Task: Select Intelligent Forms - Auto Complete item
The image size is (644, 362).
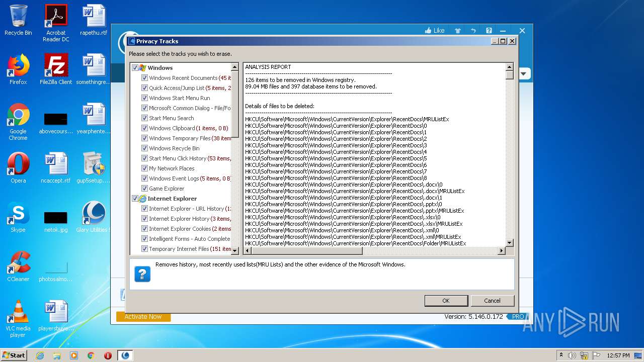Action: point(189,239)
